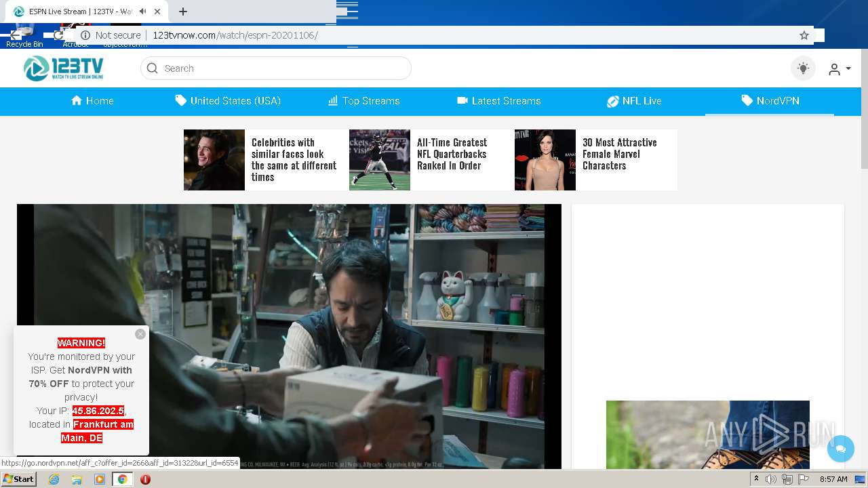Click the address bar URL
The height and width of the screenshot is (488, 868).
(235, 35)
